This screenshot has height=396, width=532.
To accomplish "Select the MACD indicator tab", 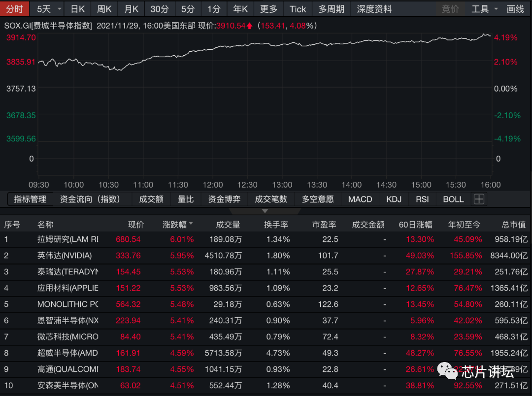I will [360, 199].
